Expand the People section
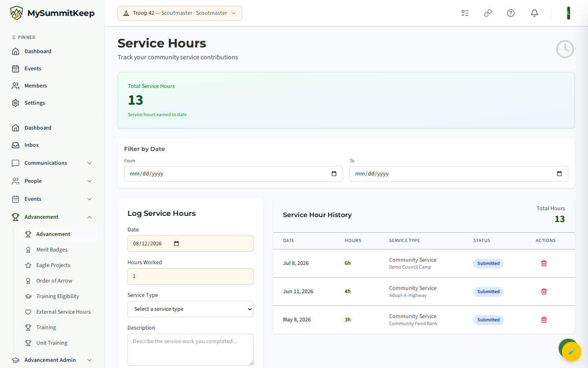 click(52, 181)
